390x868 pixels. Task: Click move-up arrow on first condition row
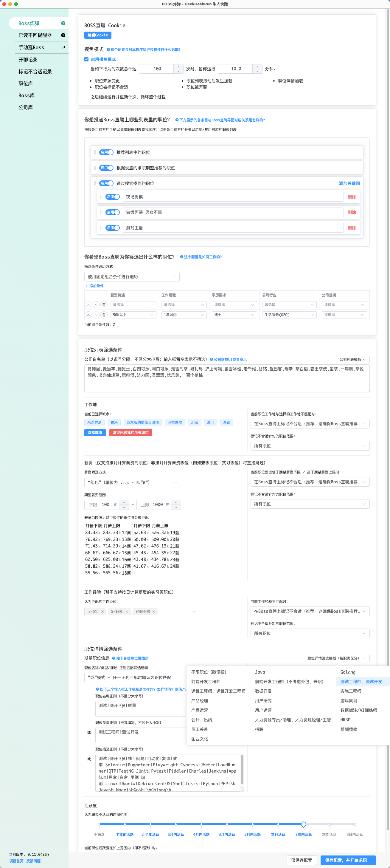(88, 305)
